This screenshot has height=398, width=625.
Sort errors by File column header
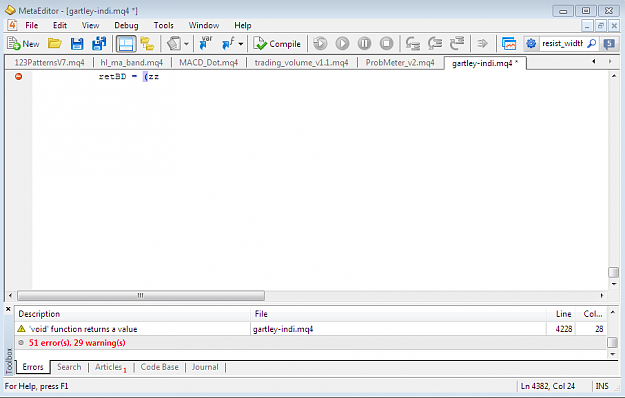(398, 314)
